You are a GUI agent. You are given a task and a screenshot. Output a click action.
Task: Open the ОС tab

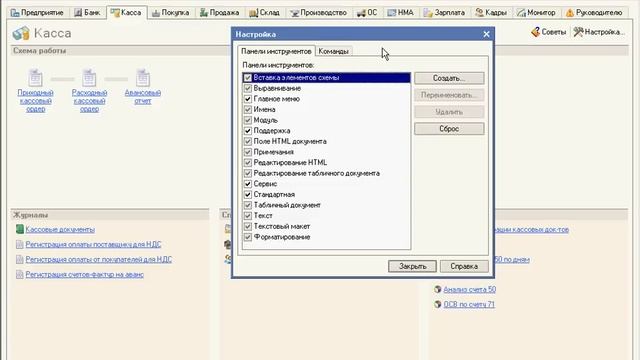point(367,13)
